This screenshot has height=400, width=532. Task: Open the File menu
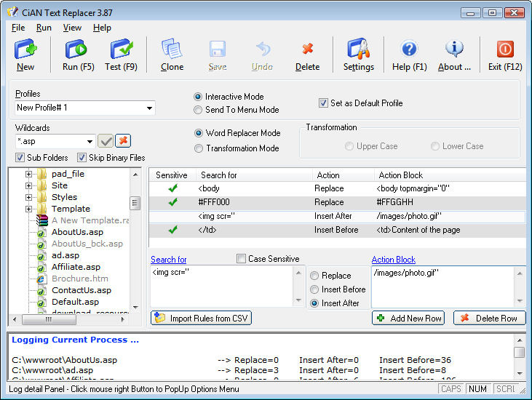[18, 28]
